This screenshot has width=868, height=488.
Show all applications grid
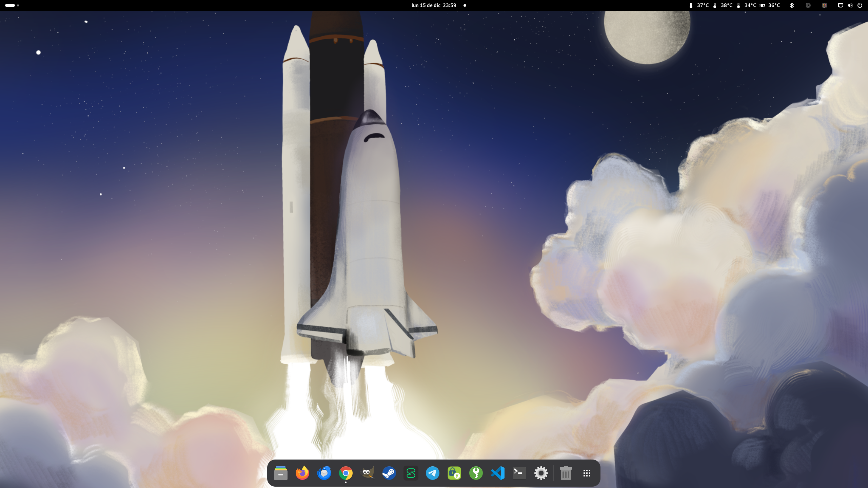pyautogui.click(x=587, y=473)
